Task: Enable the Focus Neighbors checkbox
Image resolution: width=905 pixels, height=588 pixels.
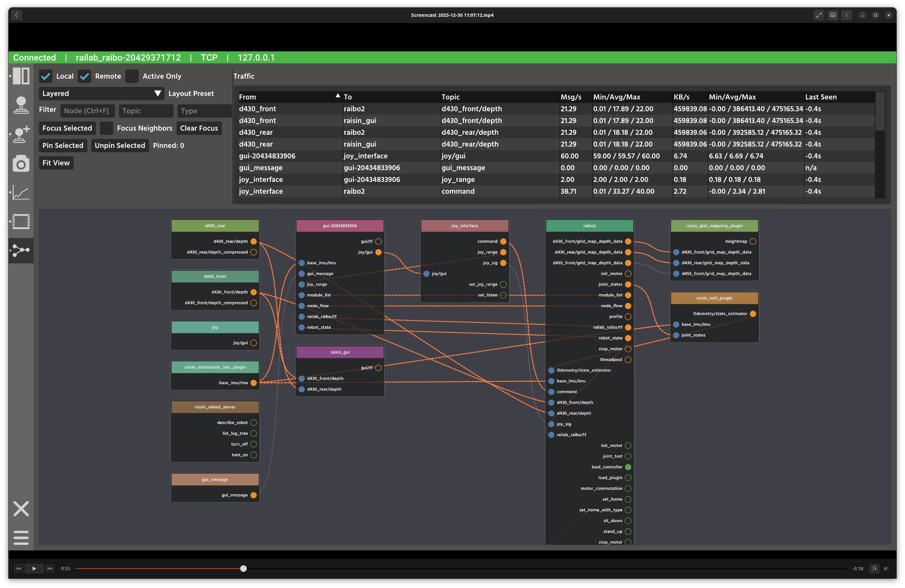Action: [106, 128]
